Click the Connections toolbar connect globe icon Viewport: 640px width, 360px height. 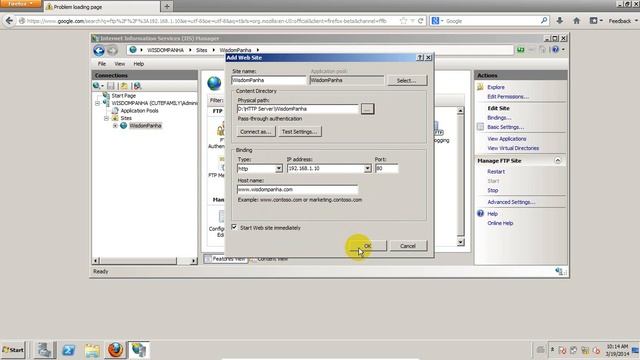[97, 86]
